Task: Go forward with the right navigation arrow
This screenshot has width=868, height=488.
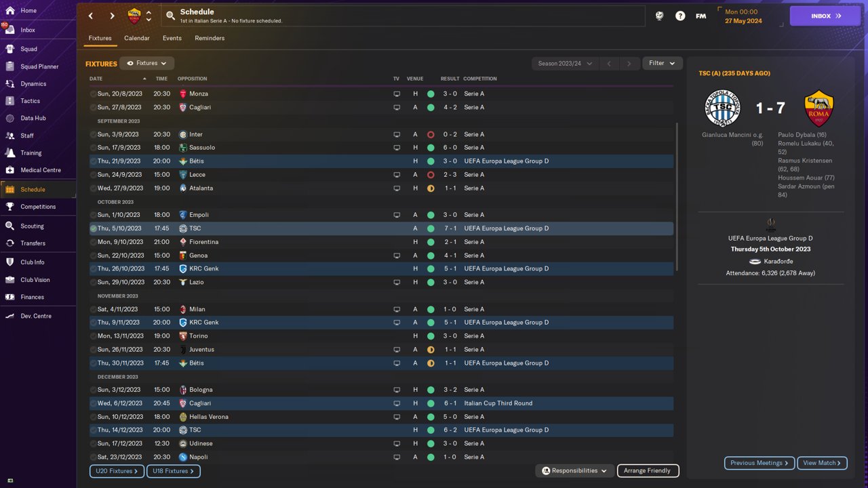Action: coord(112,16)
